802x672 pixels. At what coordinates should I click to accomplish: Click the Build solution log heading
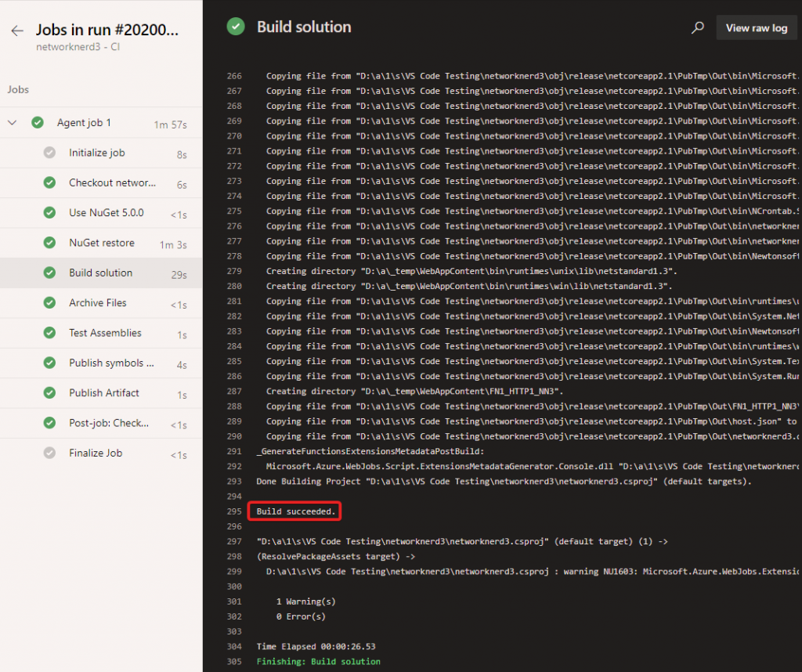[x=304, y=27]
